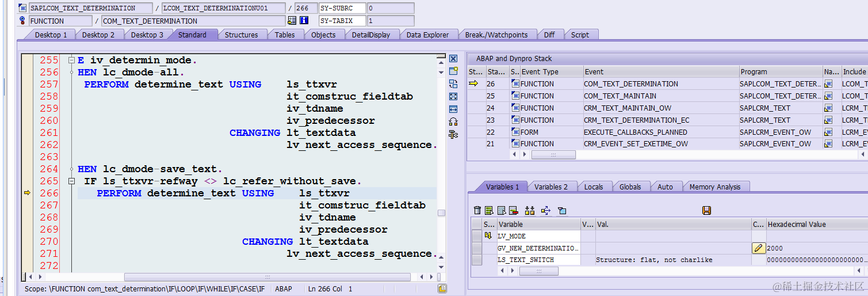Click the LS_TEXT_SWITCH variable name cell
The width and height of the screenshot is (868, 296).
[538, 260]
